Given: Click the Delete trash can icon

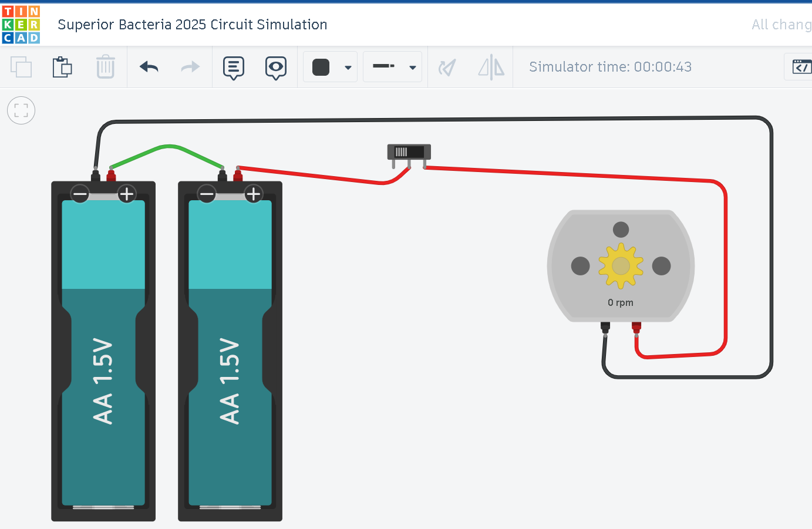Looking at the screenshot, I should (x=106, y=67).
